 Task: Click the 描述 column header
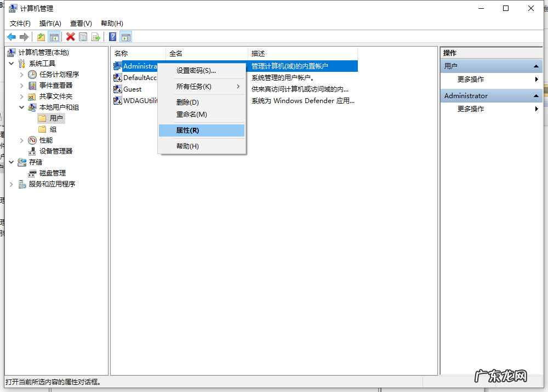click(x=258, y=53)
